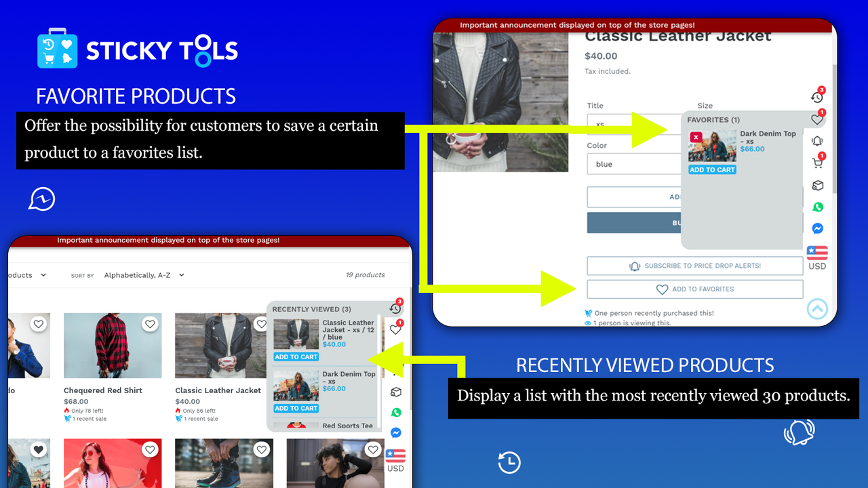Add favorited Dark Denim Top to cart

coord(712,169)
